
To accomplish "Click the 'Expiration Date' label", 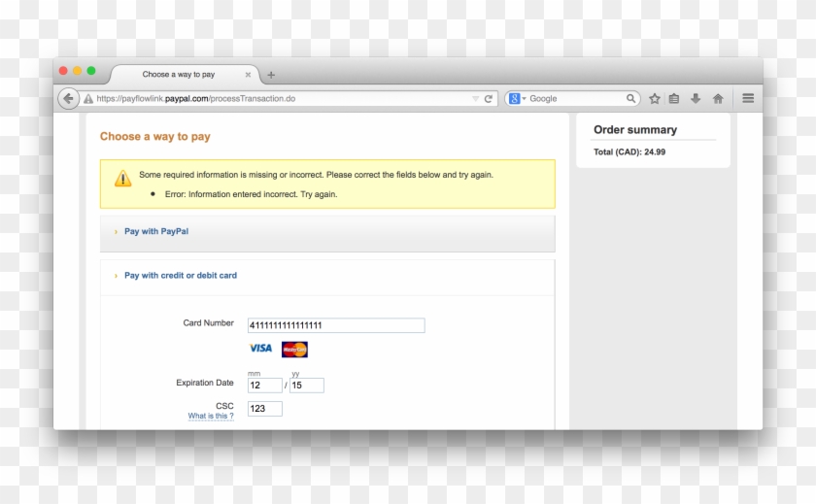I will point(205,383).
